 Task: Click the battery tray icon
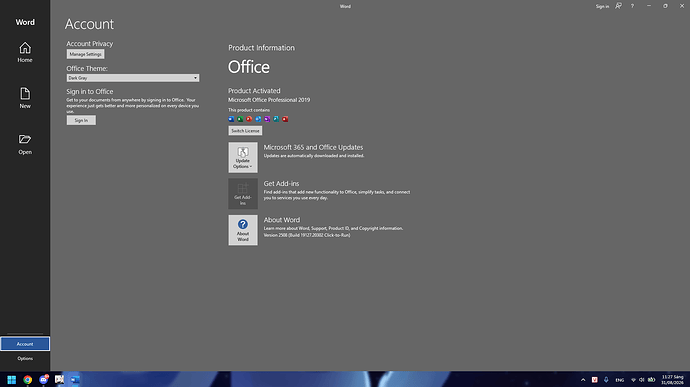652,380
